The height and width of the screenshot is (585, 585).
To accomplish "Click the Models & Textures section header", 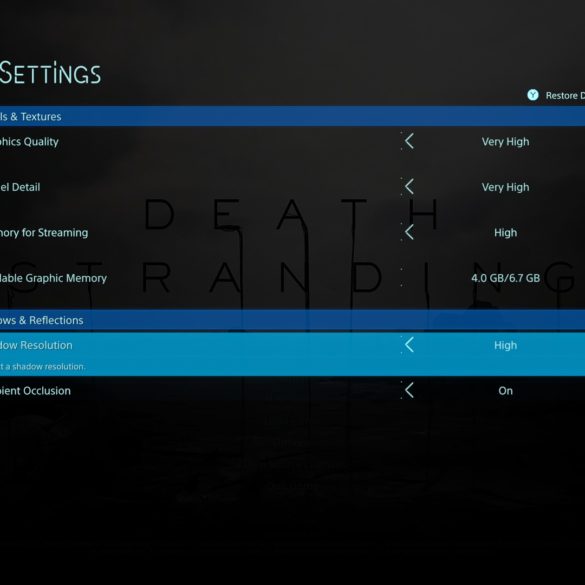I will tap(292, 116).
